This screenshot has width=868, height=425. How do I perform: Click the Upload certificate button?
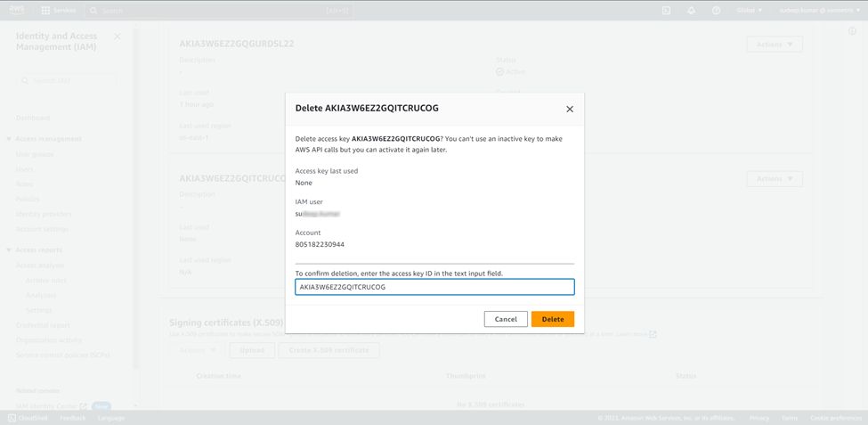252,350
